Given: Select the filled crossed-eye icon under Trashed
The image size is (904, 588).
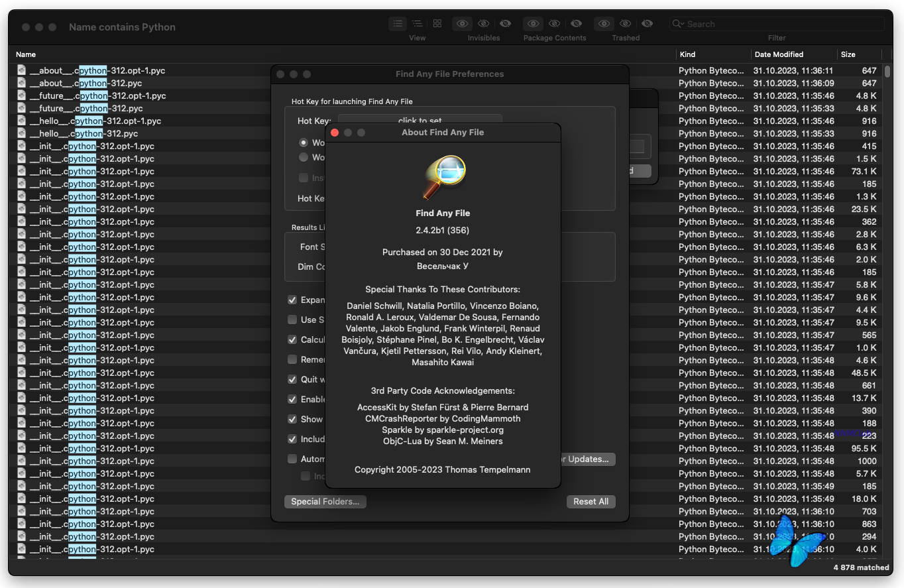Looking at the screenshot, I should pos(647,23).
